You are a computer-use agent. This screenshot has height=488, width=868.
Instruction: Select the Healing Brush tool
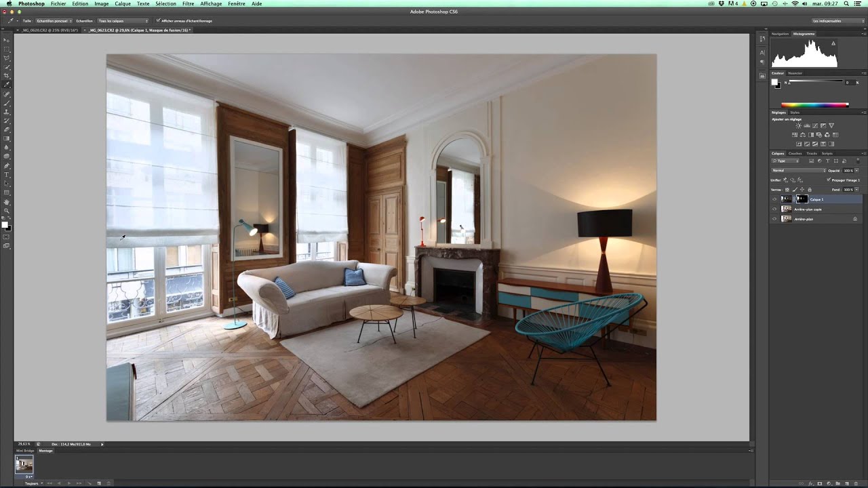coord(6,94)
